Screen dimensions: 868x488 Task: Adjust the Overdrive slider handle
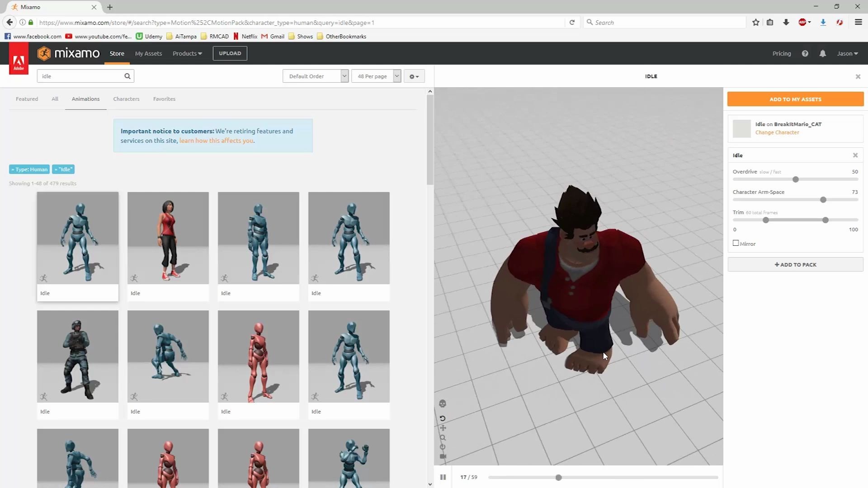click(796, 179)
